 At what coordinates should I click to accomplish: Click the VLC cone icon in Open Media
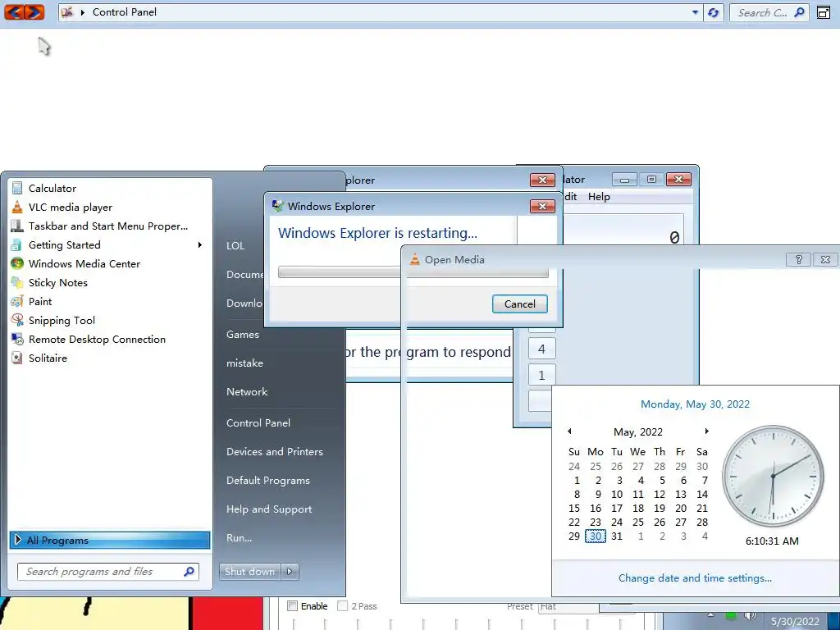click(x=414, y=259)
